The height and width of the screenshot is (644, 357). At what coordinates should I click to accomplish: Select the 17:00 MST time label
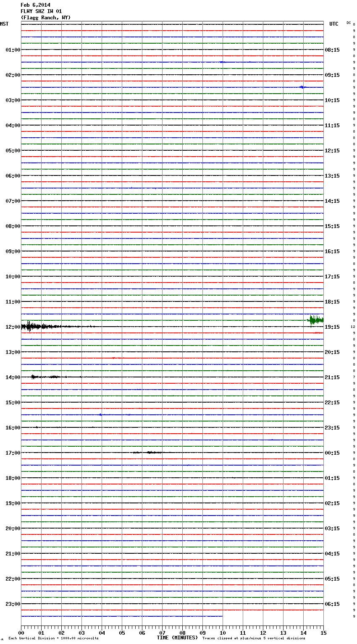(13, 453)
